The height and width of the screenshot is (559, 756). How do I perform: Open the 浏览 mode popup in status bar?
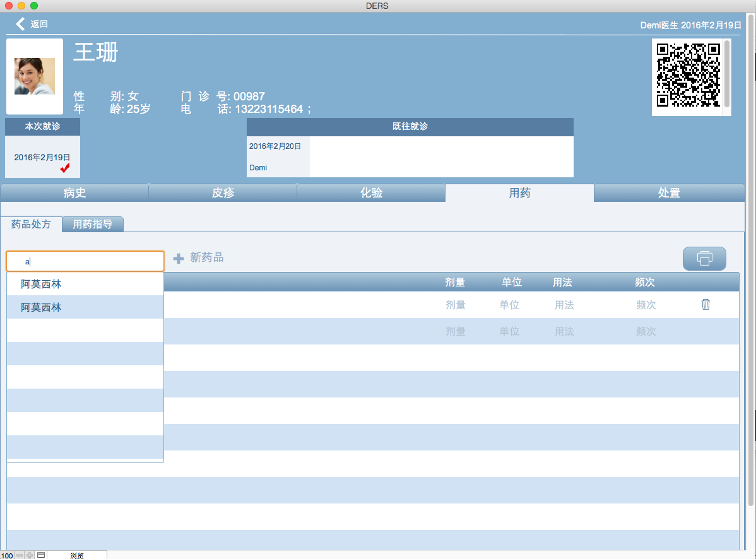tap(77, 555)
